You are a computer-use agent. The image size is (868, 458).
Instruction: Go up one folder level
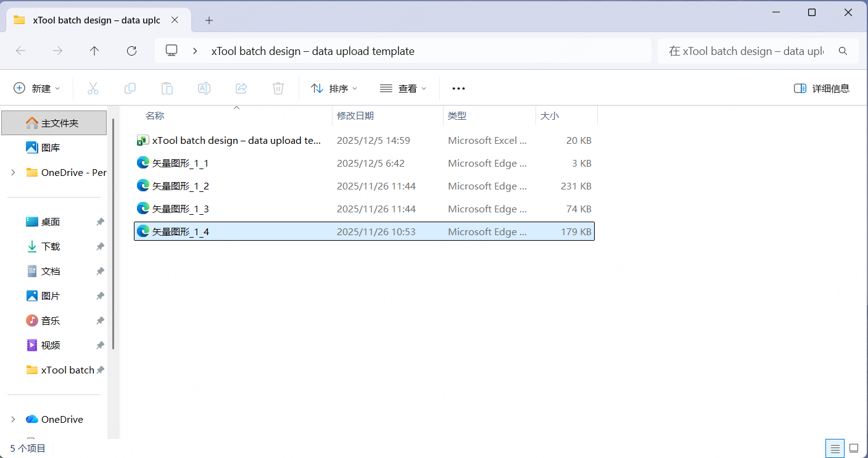(94, 51)
